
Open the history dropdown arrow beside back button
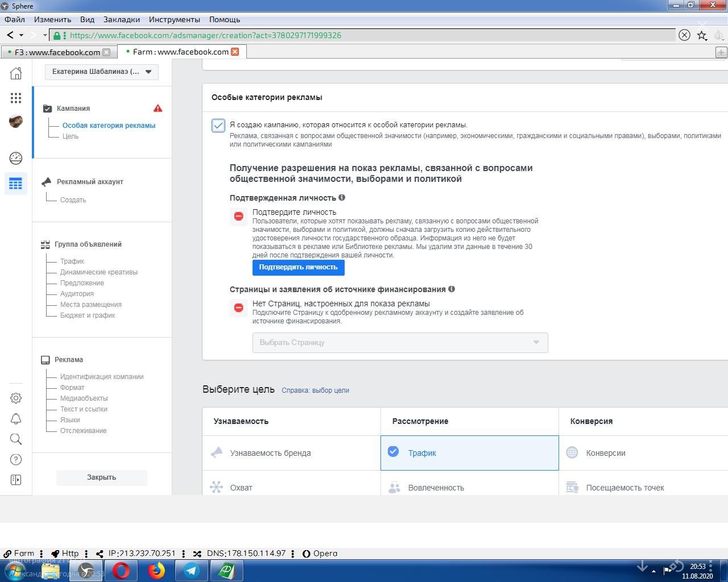(x=22, y=35)
